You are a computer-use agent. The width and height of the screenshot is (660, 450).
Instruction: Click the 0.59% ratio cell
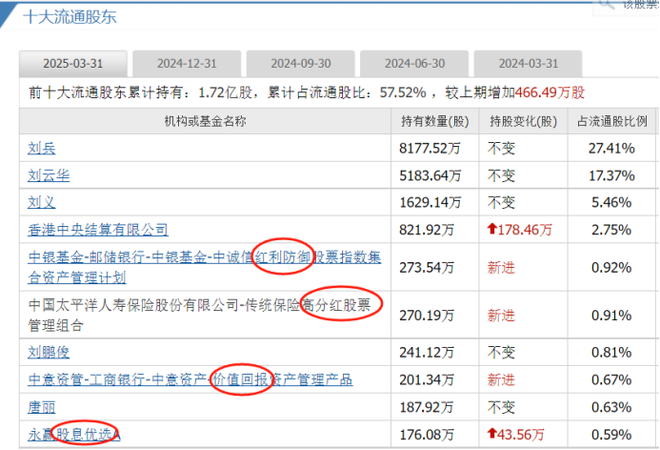coord(612,434)
